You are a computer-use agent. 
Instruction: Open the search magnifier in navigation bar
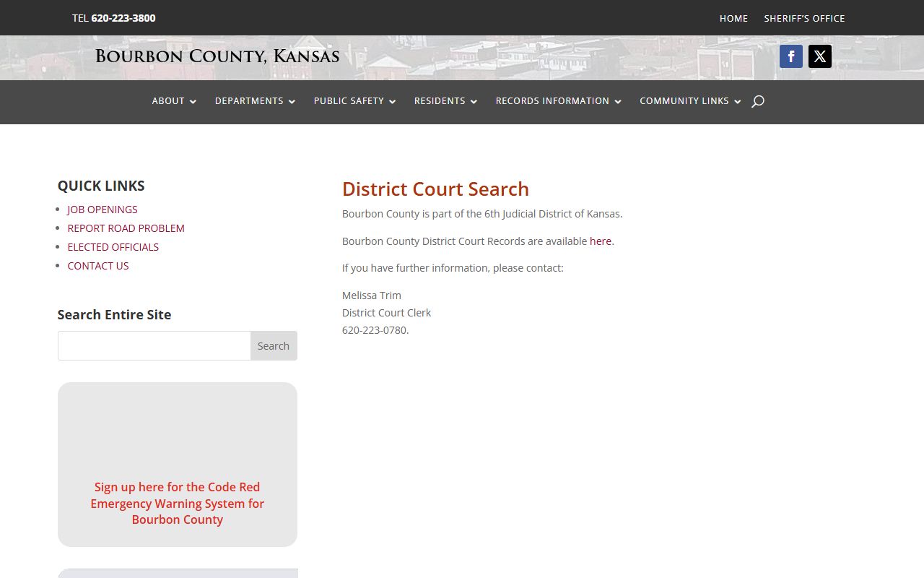(x=757, y=101)
